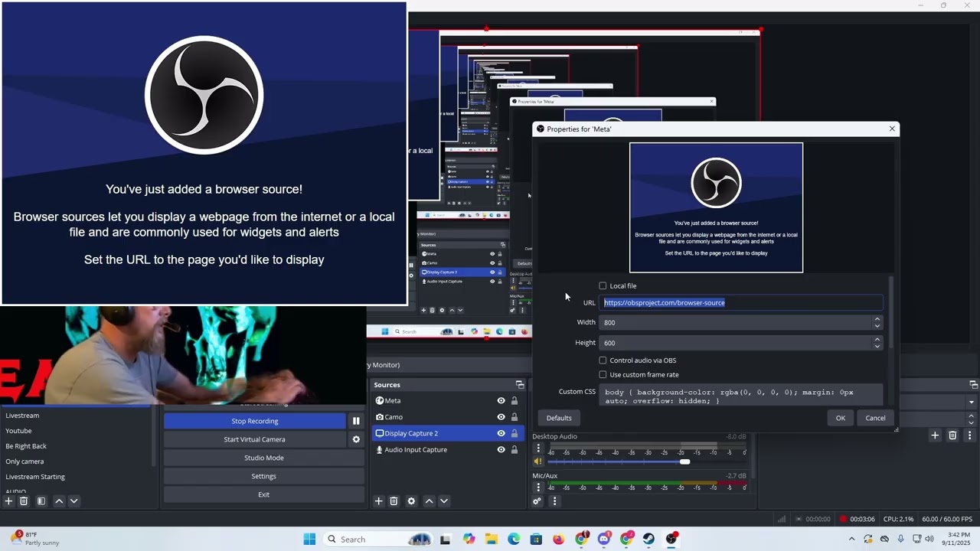The width and height of the screenshot is (980, 551).
Task: Enable the Local file checkbox
Action: coord(603,286)
